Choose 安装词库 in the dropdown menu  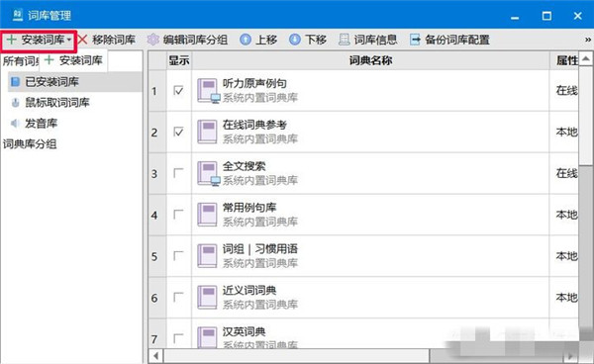[x=73, y=60]
